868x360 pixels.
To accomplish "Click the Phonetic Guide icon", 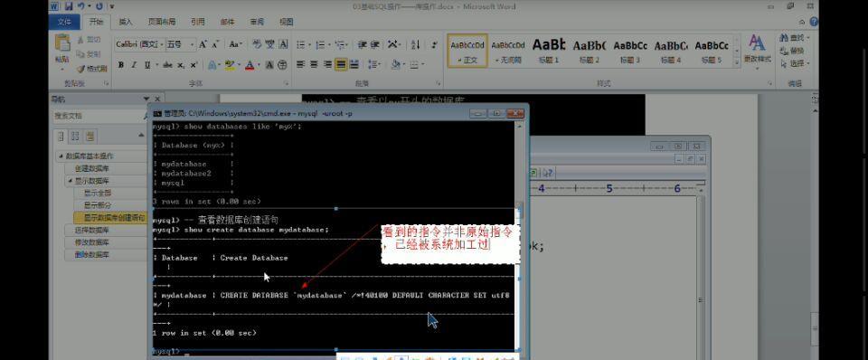I will (x=269, y=44).
